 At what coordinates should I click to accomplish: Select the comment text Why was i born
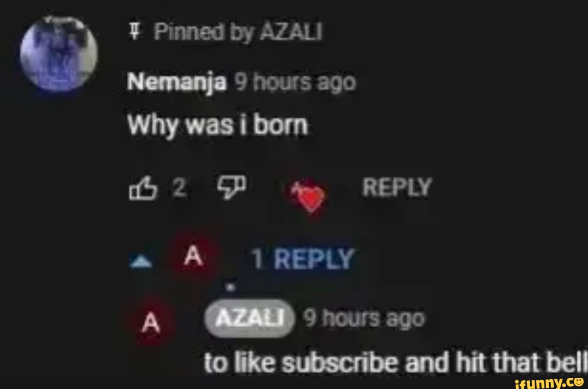coord(218,124)
